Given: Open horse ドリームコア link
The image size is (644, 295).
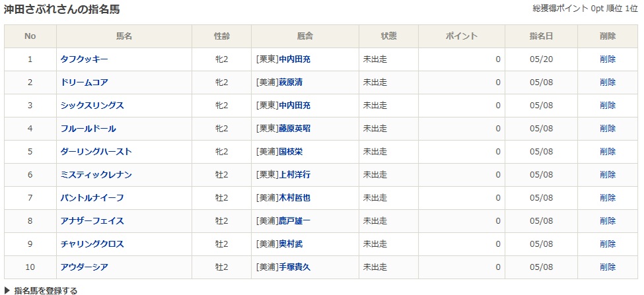Looking at the screenshot, I should pyautogui.click(x=84, y=82).
